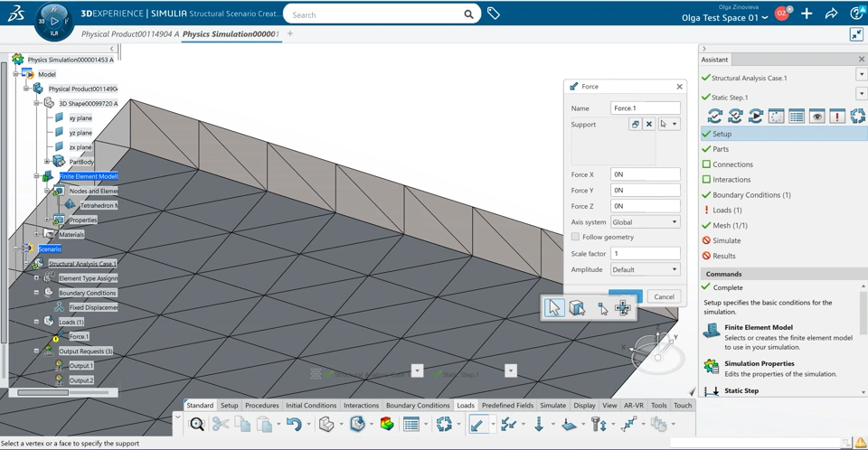
Task: Toggle the visibility eye icon in Assistant
Action: [816, 116]
